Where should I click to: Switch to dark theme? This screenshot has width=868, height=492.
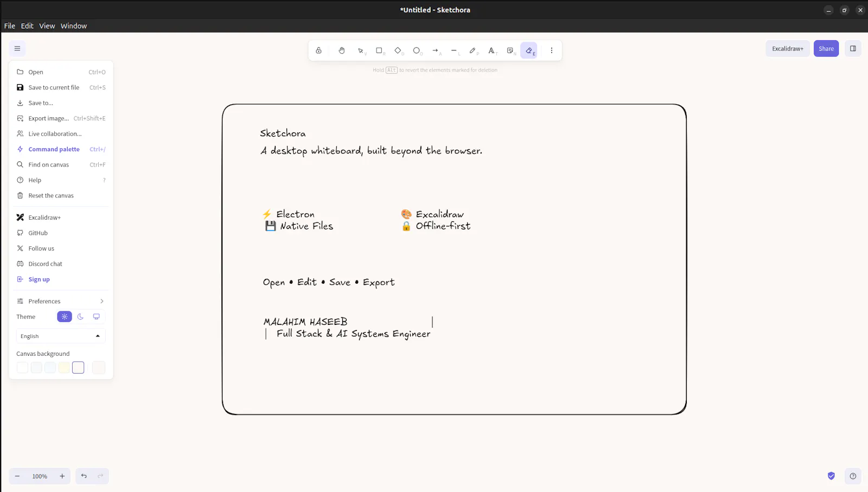[x=80, y=317]
